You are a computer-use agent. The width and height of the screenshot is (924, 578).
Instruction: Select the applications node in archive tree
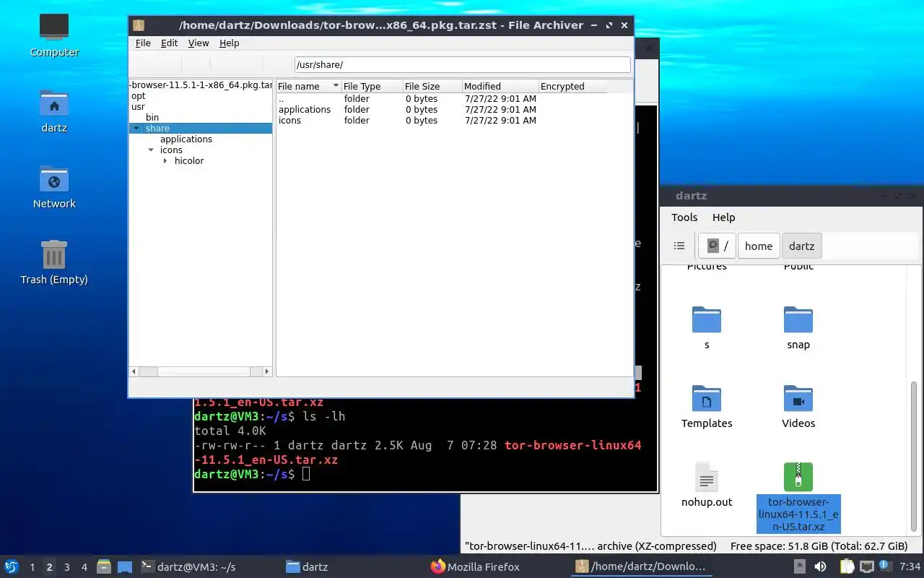(186, 139)
